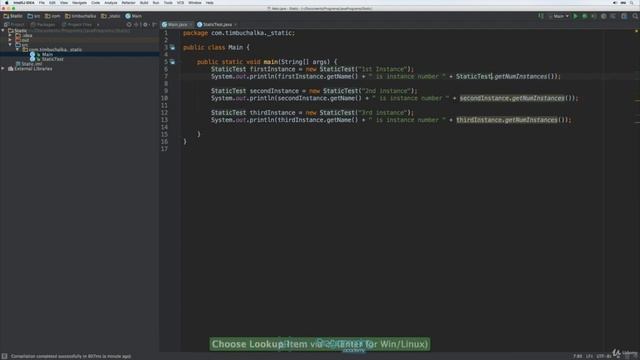
Task: Click the compilation completed status message
Action: point(71,356)
